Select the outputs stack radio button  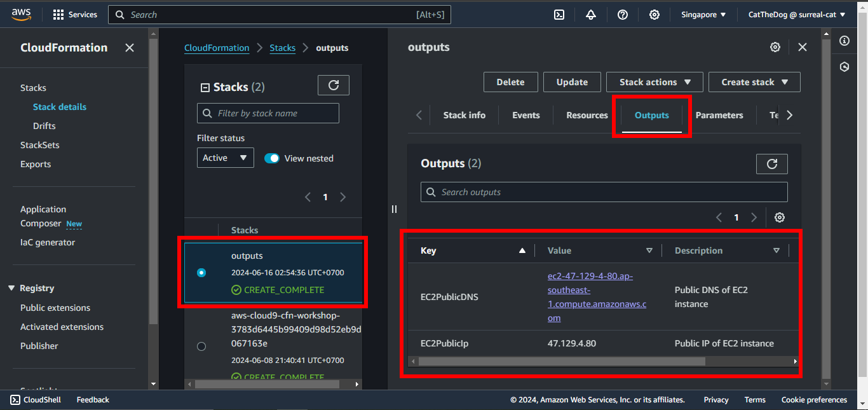pyautogui.click(x=201, y=273)
